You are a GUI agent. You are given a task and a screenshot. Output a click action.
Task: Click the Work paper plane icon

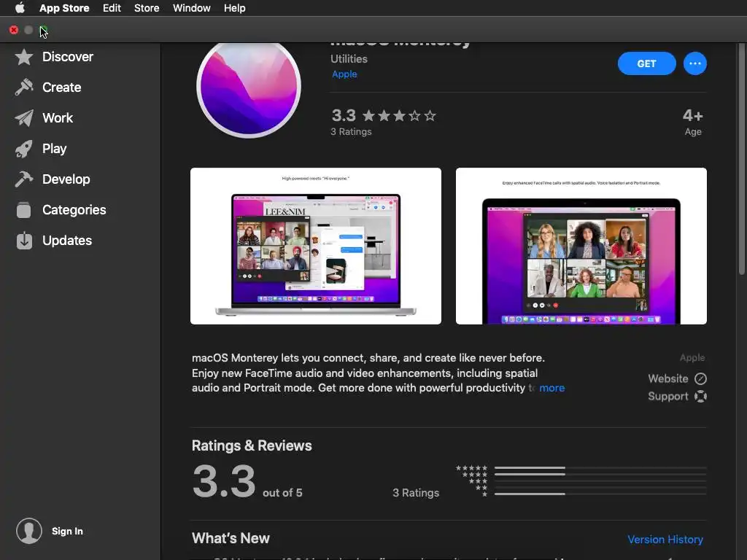[x=24, y=118]
